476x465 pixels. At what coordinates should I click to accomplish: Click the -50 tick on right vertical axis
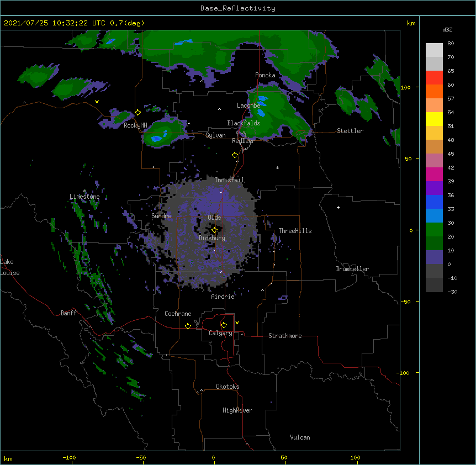(x=405, y=302)
